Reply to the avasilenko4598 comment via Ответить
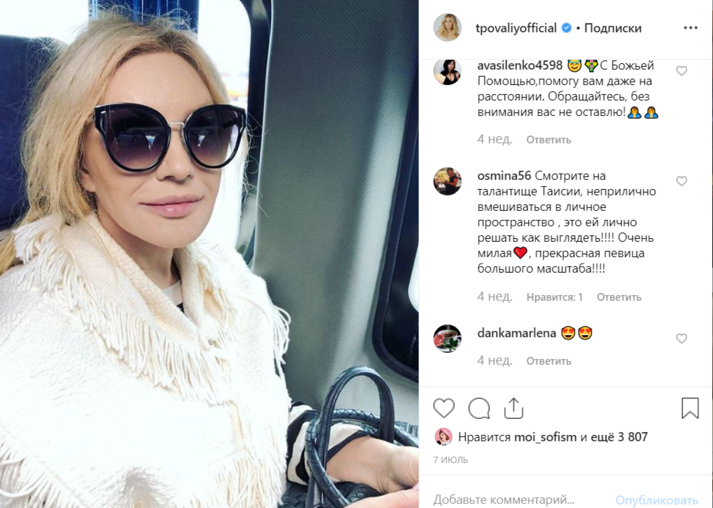713x508 pixels. 548,140
